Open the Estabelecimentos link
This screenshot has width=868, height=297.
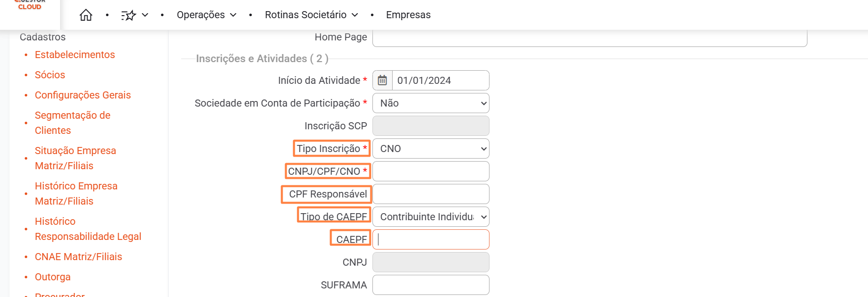(75, 55)
